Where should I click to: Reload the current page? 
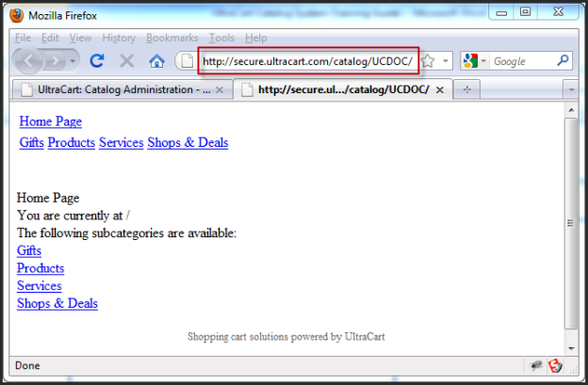(x=97, y=60)
